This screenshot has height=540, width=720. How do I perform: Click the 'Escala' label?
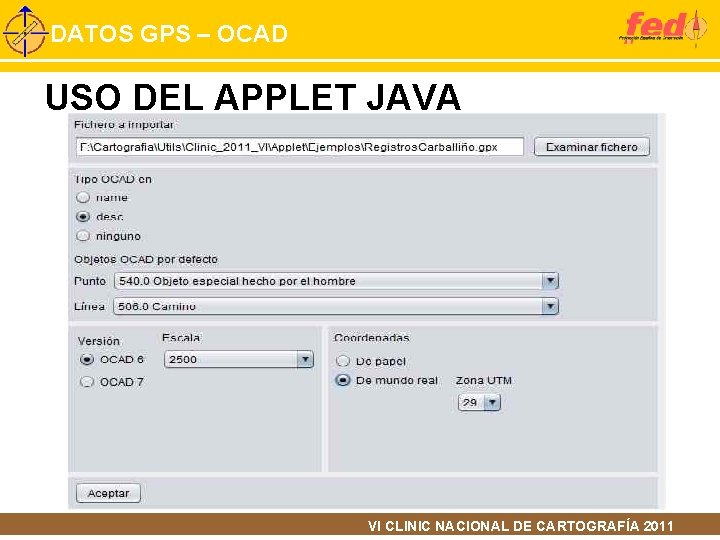(x=181, y=338)
